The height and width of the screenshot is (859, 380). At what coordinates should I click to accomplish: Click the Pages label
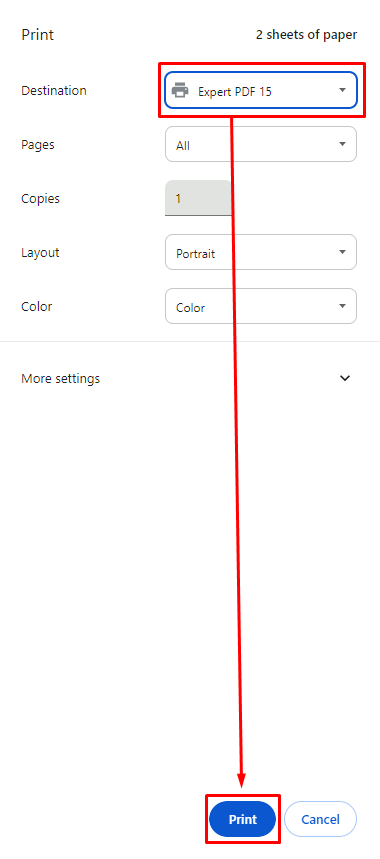[38, 145]
